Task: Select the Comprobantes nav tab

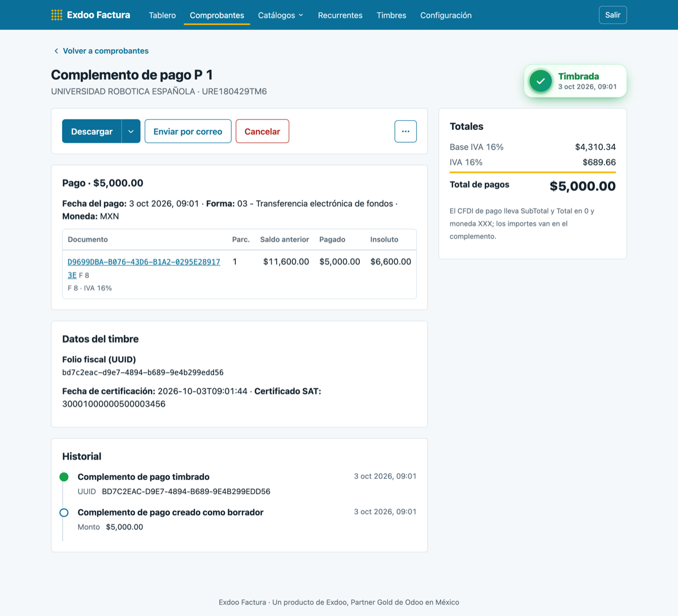Action: coord(217,15)
